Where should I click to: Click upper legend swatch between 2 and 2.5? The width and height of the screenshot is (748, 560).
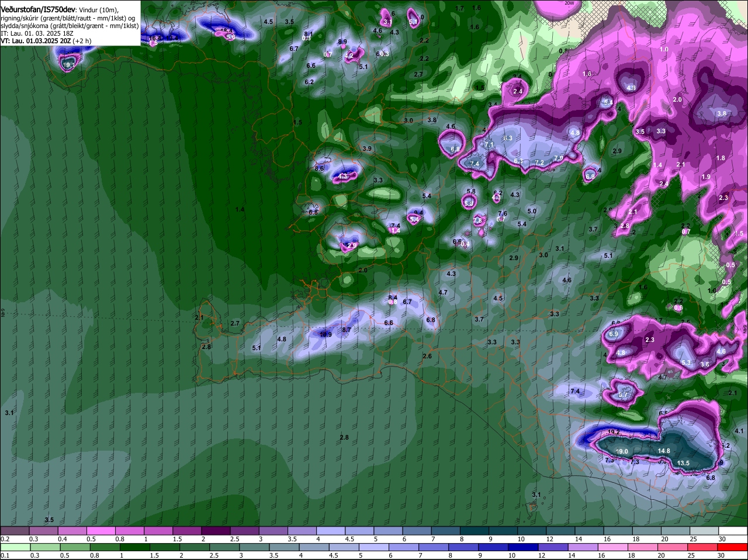point(216,530)
